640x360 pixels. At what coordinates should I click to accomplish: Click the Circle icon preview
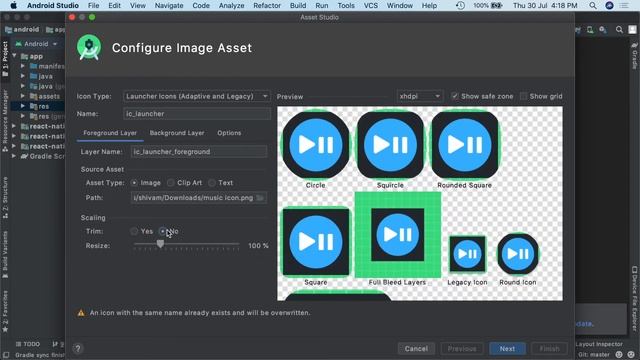pos(316,145)
